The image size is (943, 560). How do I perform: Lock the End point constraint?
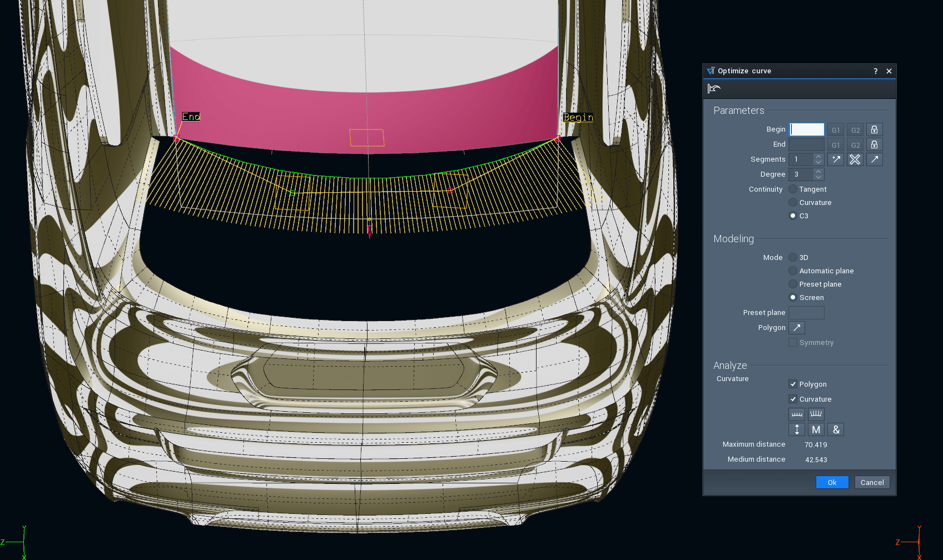874,144
